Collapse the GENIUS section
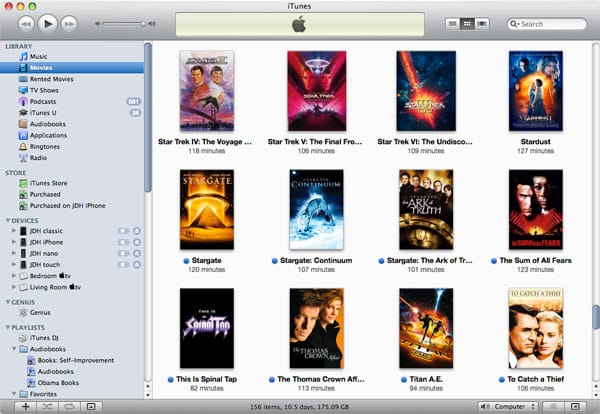This screenshot has width=600, height=414. [x=8, y=302]
